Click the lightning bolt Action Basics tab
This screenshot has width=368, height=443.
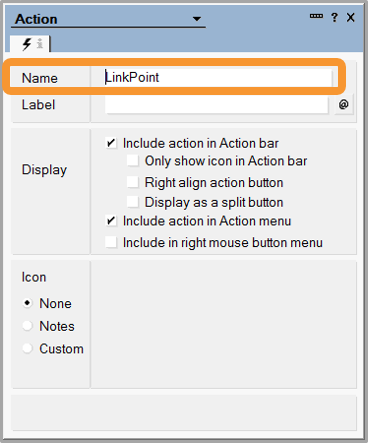[27, 44]
